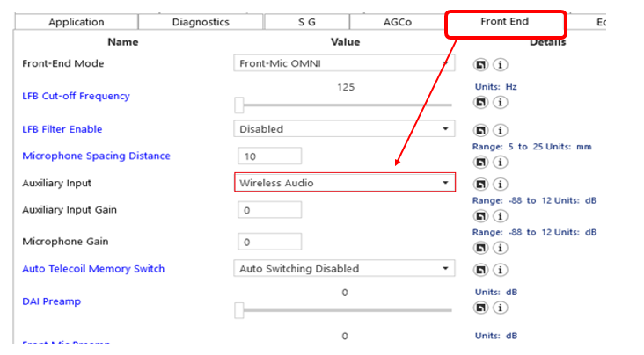Click the Microphone Spacing Distance input field
Viewport: 644px width, 355px height.
269,156
